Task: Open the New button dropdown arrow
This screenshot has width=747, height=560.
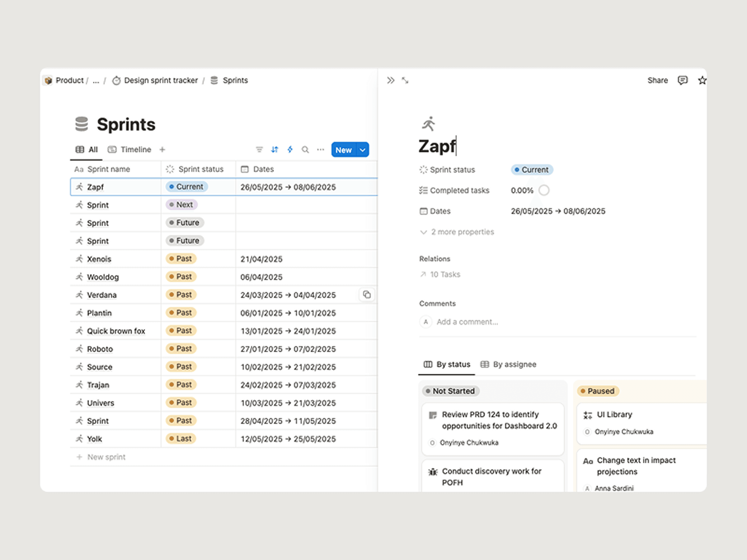Action: [362, 150]
